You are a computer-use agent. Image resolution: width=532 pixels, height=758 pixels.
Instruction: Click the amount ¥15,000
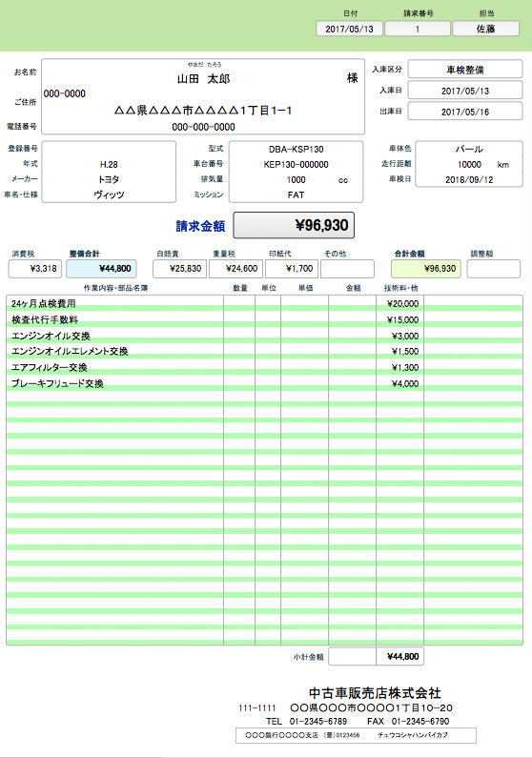(402, 319)
